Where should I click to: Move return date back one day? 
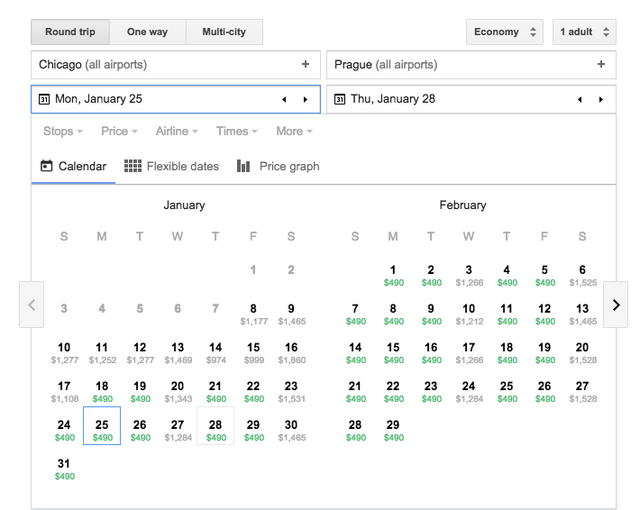[x=579, y=100]
